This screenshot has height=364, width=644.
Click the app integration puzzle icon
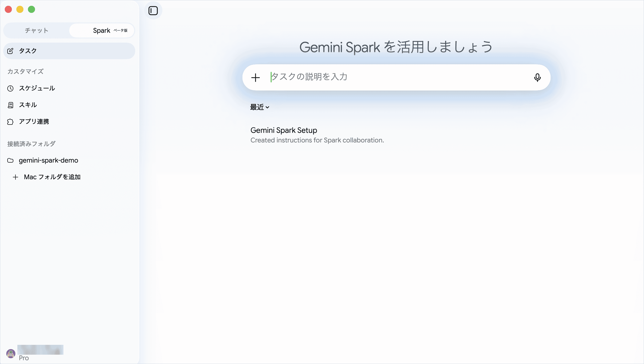[x=10, y=122]
